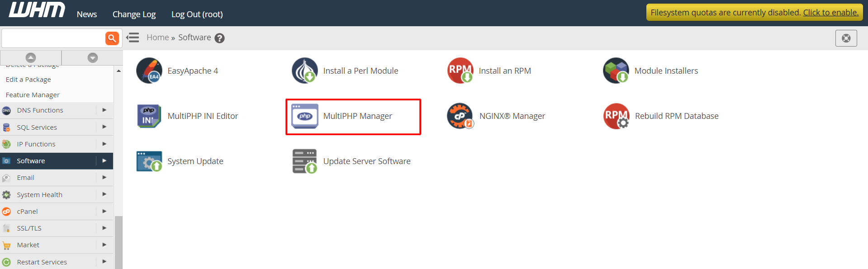Click the Install a Perl Module label

[360, 71]
